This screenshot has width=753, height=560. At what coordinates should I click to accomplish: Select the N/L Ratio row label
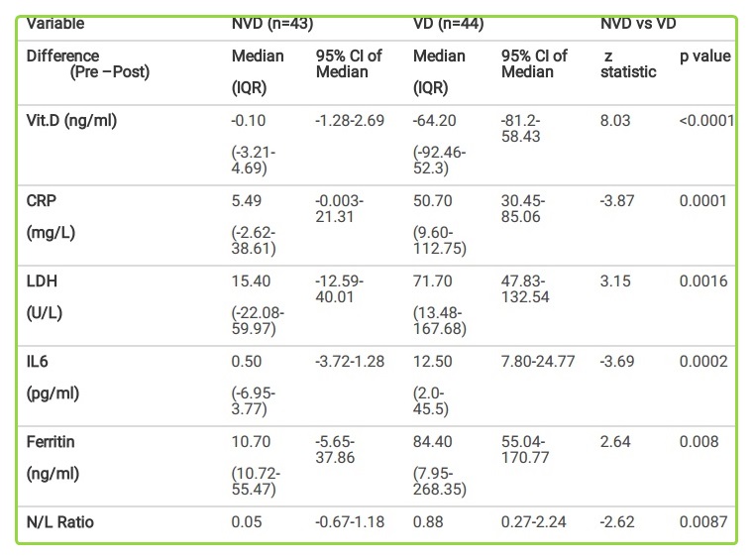(60, 521)
